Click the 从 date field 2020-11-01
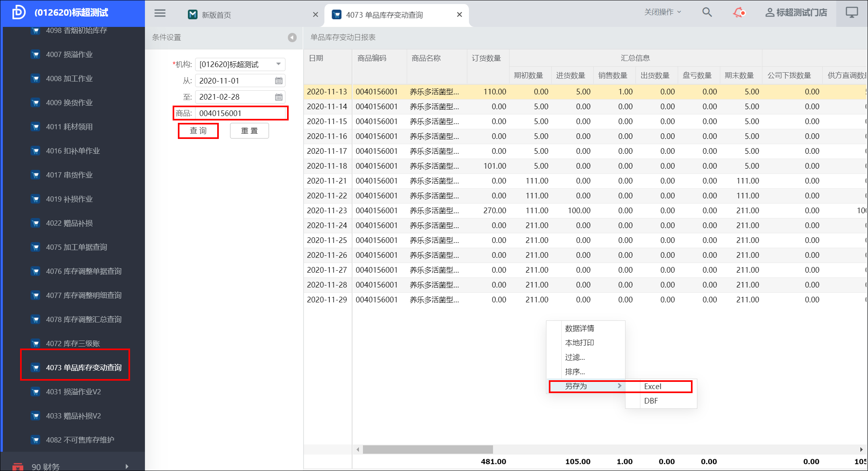Viewport: 868px width, 471px height. 240,81
